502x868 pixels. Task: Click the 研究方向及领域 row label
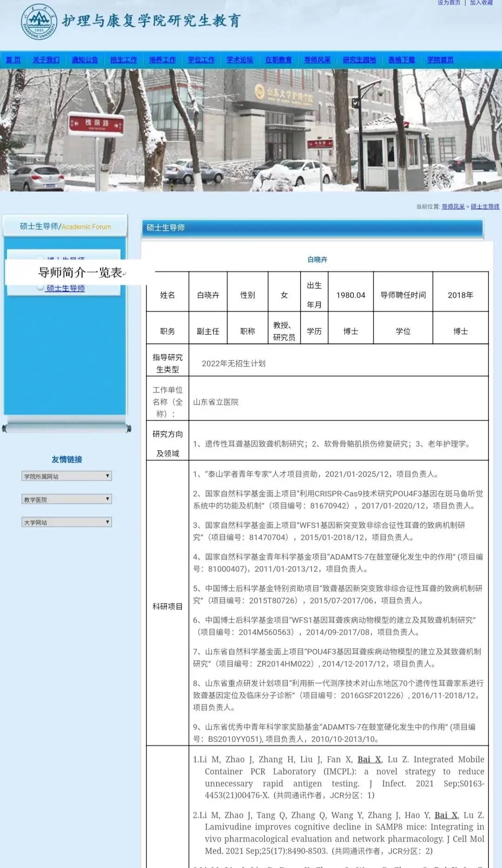tap(167, 444)
